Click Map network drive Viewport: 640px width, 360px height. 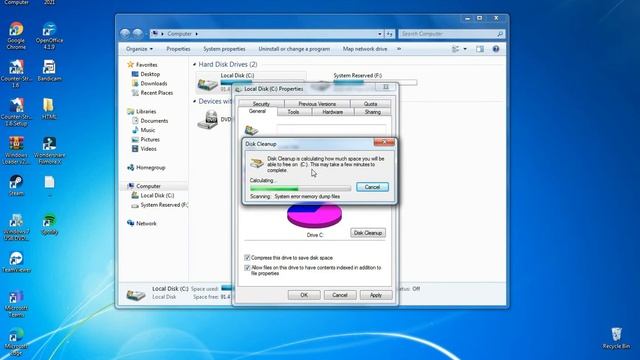[365, 49]
